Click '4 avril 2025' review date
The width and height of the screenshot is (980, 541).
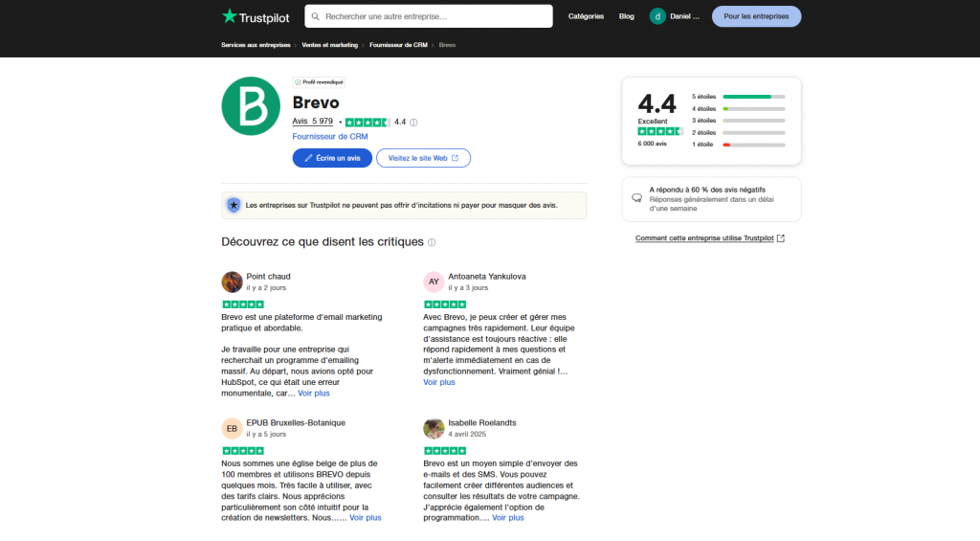click(x=467, y=434)
